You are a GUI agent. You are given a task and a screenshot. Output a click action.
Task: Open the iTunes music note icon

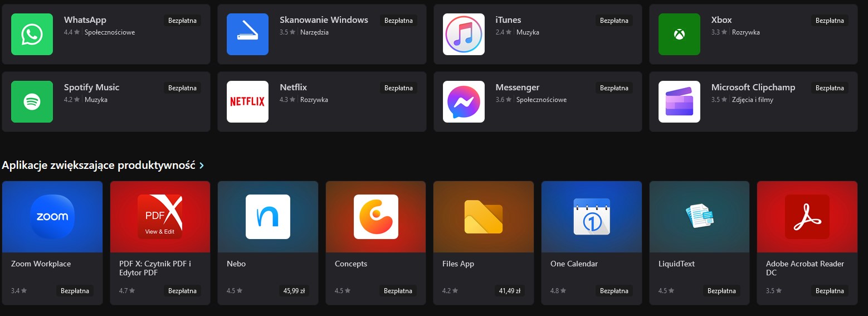pos(464,35)
